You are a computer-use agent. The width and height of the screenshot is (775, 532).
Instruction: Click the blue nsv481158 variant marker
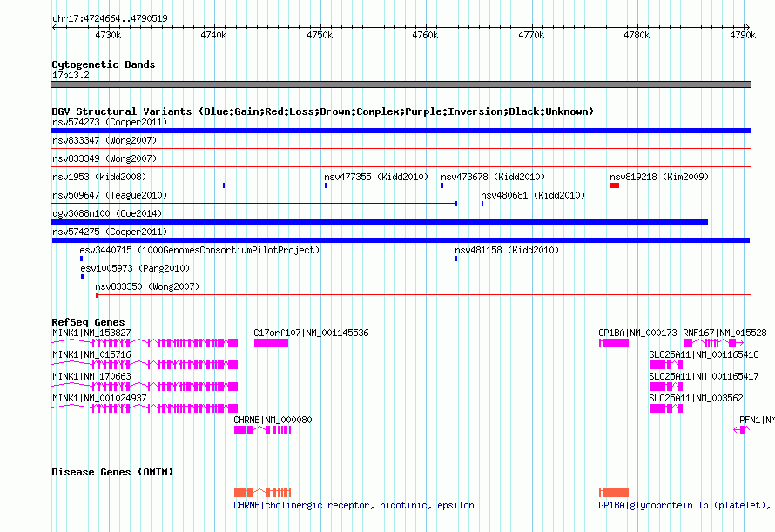point(456,259)
